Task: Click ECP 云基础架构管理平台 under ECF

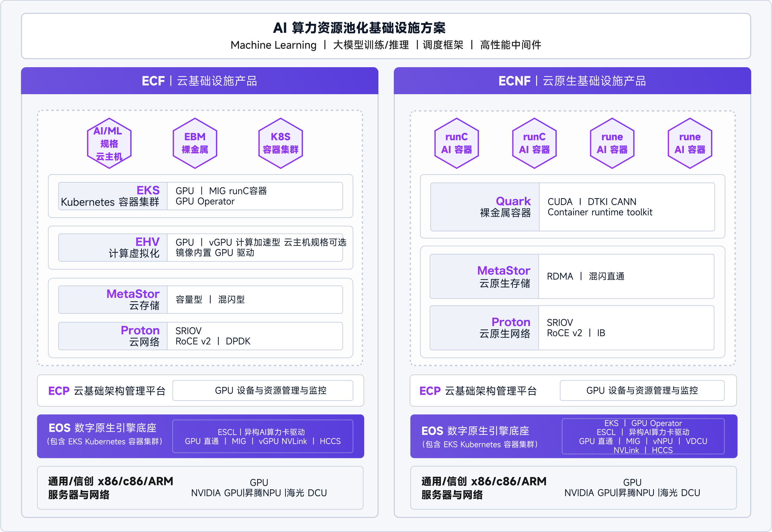Action: pos(107,391)
